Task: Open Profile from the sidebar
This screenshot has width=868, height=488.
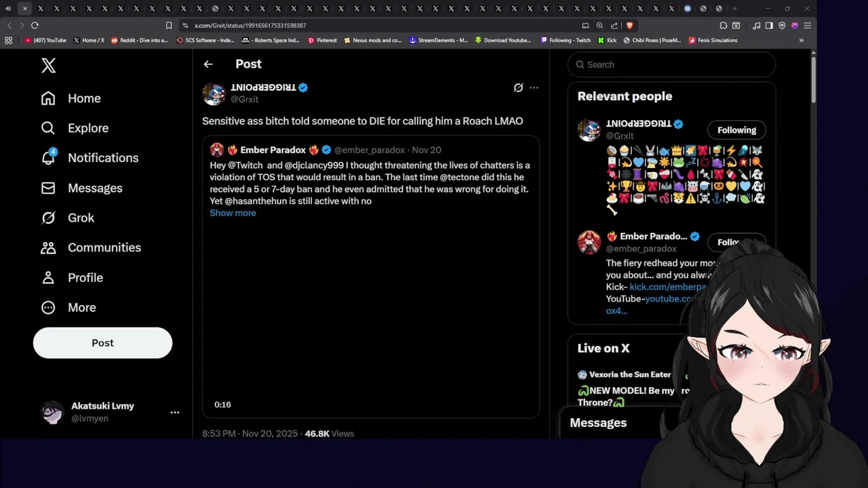Action: [x=72, y=277]
